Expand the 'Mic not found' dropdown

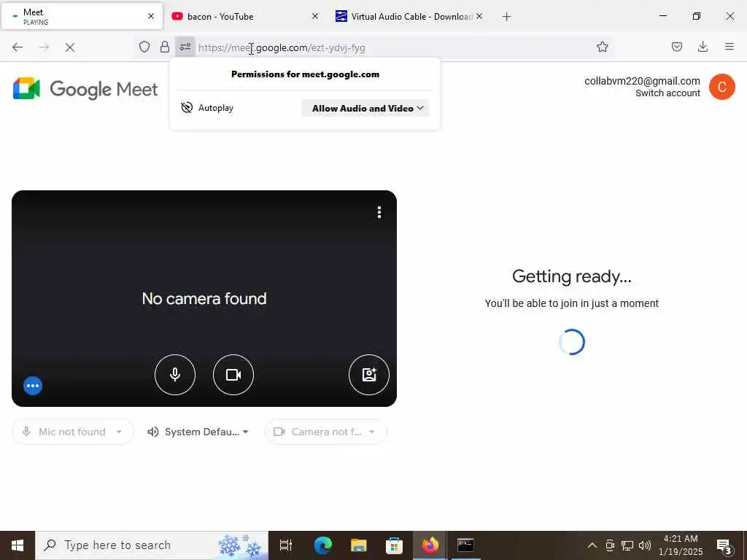coord(73,432)
